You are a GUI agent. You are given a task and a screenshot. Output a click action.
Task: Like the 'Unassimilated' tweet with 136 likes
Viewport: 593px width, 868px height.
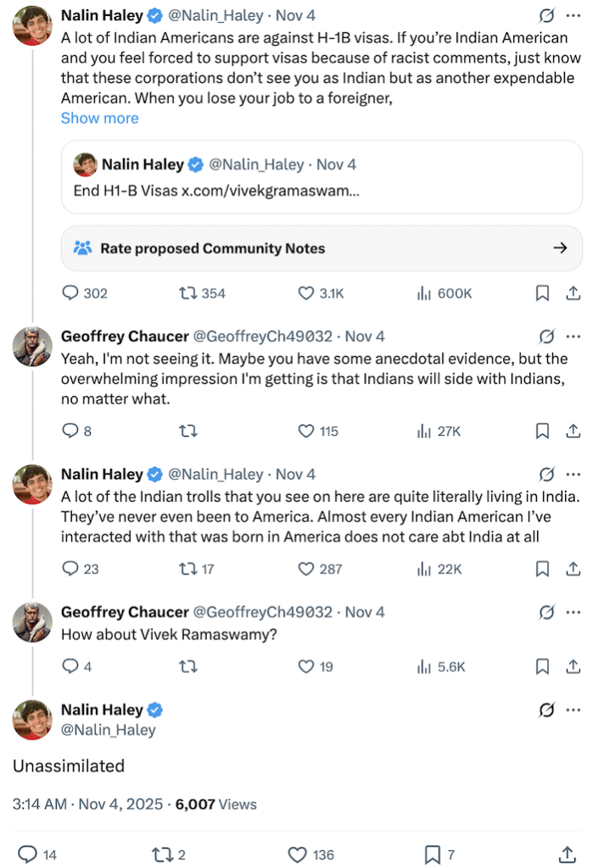[297, 854]
